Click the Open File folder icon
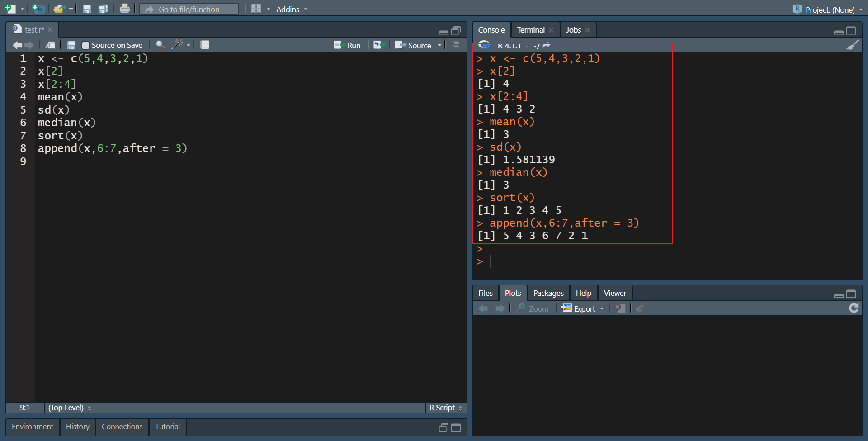The height and width of the screenshot is (441, 868). (x=59, y=9)
